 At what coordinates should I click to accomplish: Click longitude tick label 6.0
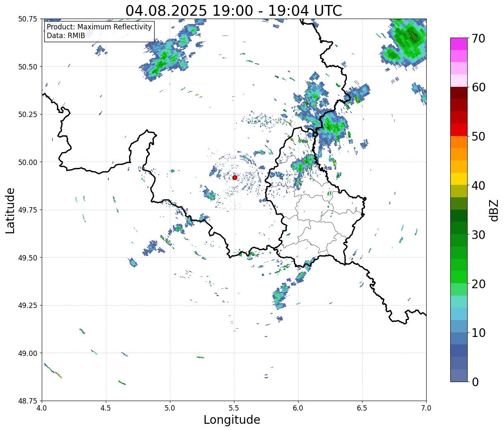[x=298, y=407]
